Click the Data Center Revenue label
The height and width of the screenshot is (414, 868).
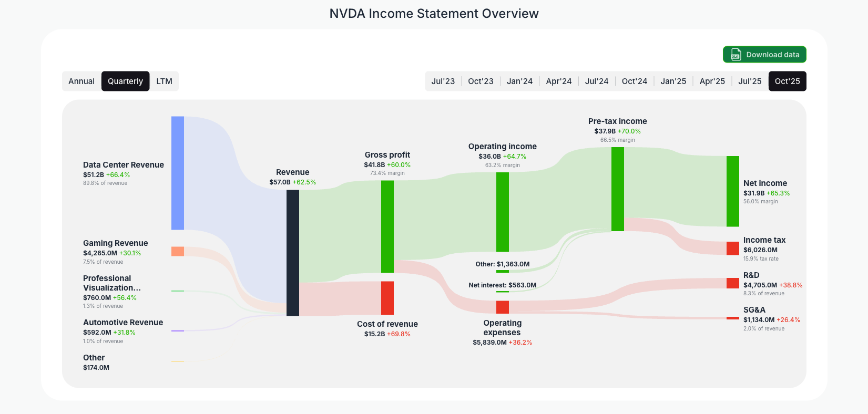[x=124, y=165]
